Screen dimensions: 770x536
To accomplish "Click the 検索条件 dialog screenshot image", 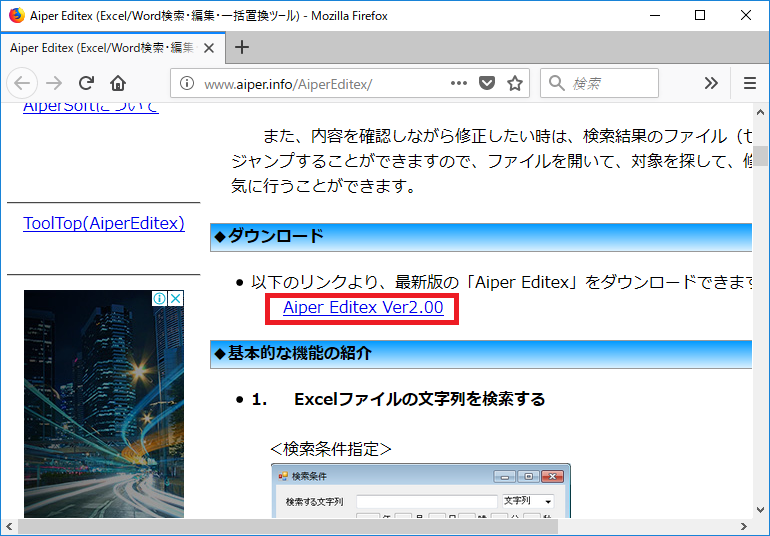I will coord(421,490).
